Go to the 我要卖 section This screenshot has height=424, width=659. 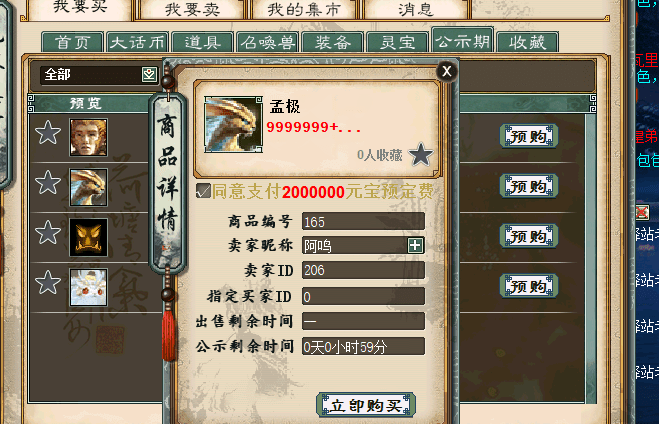point(192,9)
